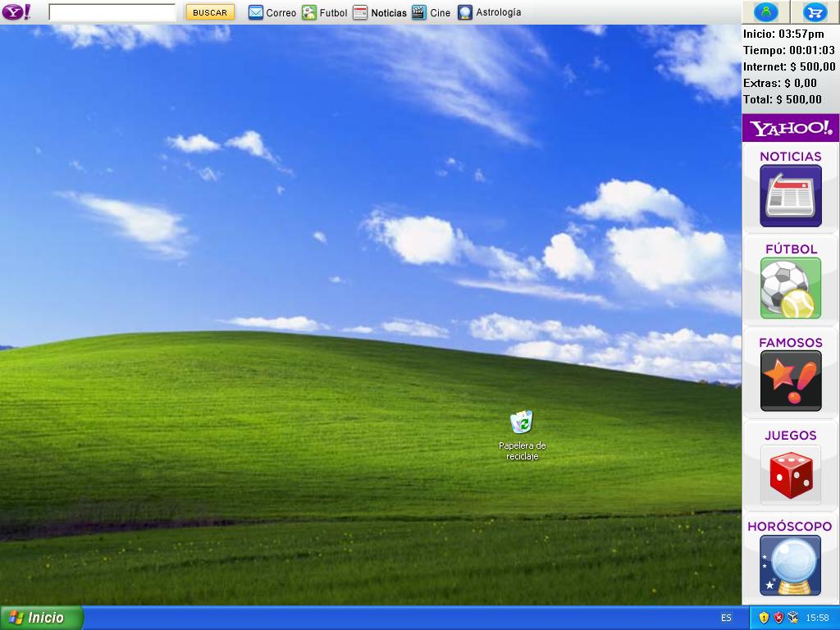Viewport: 840px width, 630px height.
Task: Open Correo mail envelope icon
Action: coord(256,12)
